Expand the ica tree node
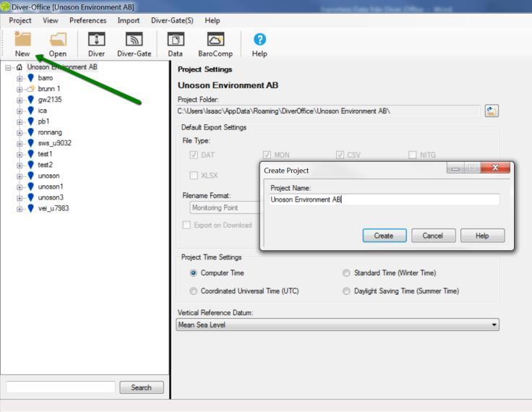The height and width of the screenshot is (412, 532). pos(20,111)
